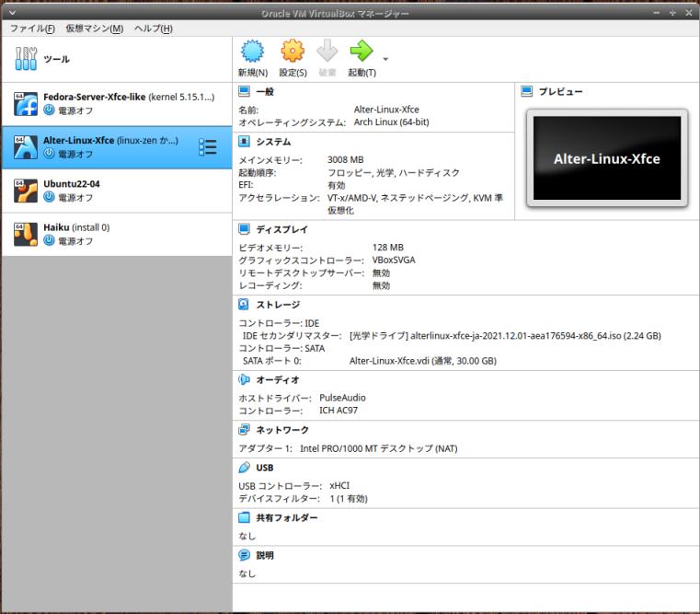This screenshot has height=614, width=700.
Task: Open the ストレージ section heading link
Action: coord(278,305)
